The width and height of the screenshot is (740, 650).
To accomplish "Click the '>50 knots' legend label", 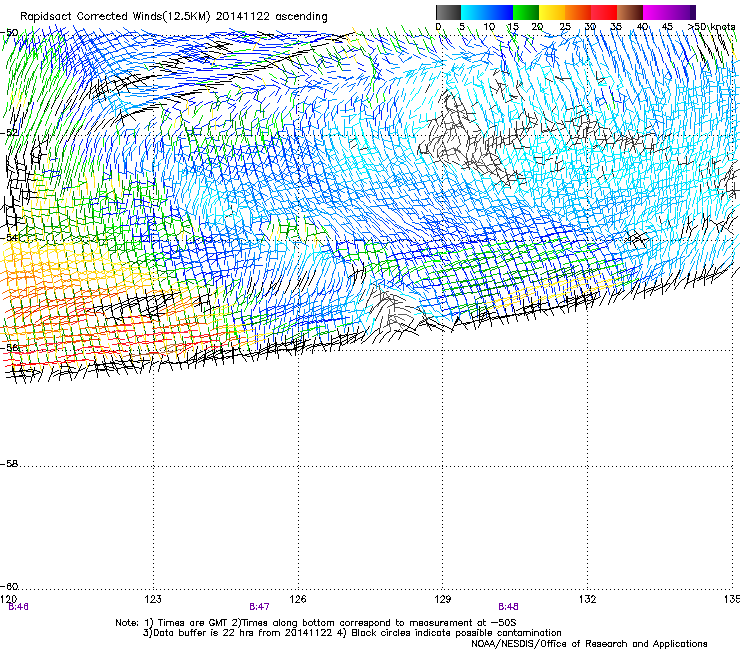I will coord(713,27).
